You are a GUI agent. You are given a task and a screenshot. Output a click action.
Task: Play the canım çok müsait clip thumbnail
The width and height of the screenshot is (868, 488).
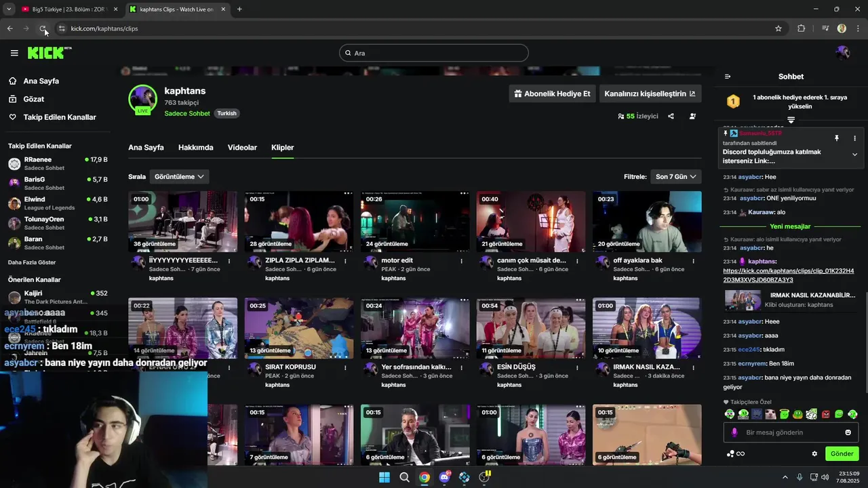pyautogui.click(x=531, y=222)
